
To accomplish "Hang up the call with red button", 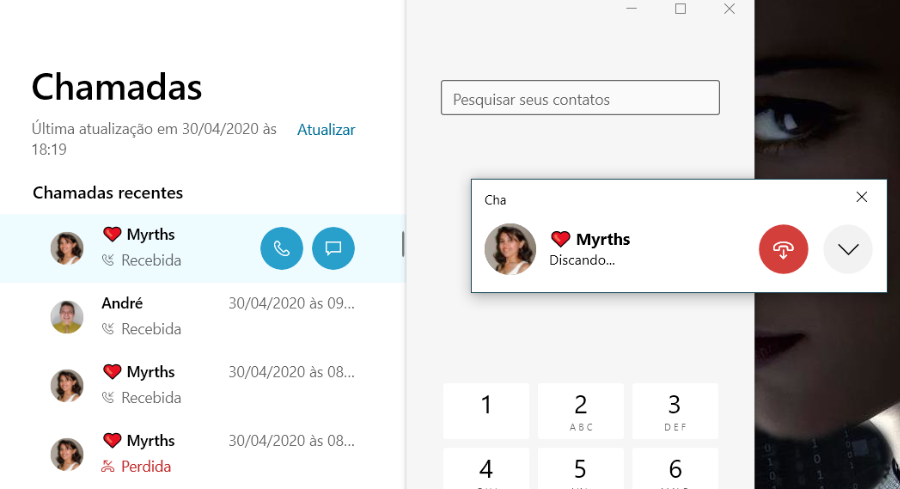I will [x=784, y=249].
